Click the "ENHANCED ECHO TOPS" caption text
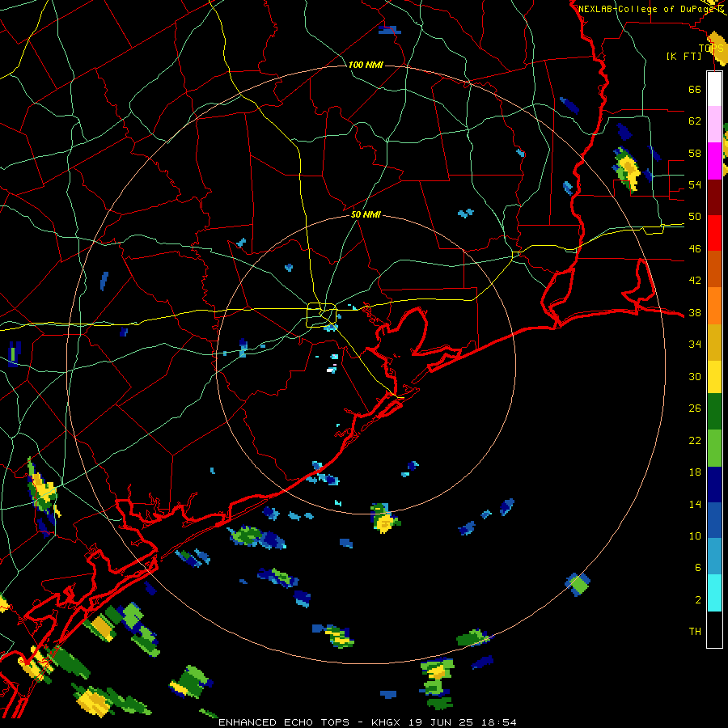728x728 pixels. 284,722
